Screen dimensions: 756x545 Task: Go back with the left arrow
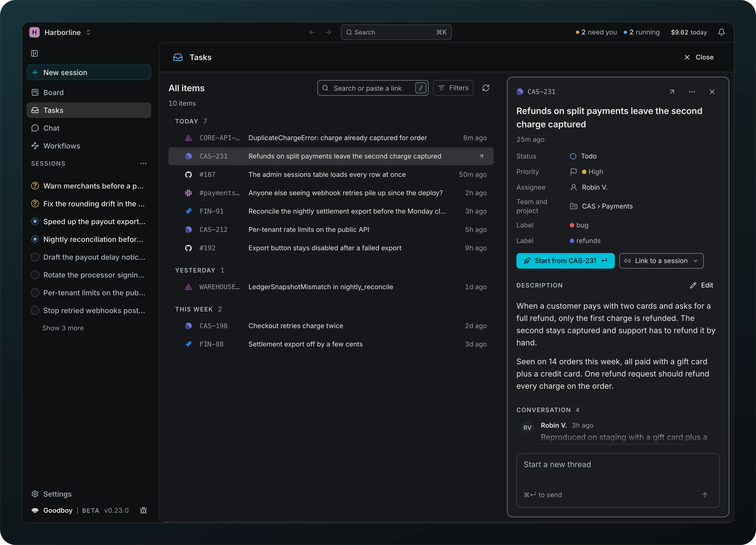(312, 32)
